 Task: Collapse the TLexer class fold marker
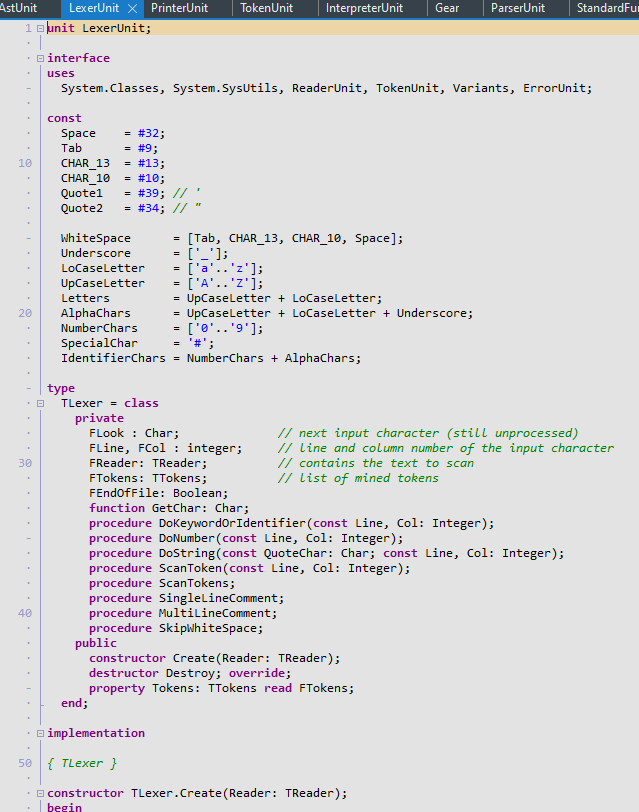pyautogui.click(x=40, y=403)
